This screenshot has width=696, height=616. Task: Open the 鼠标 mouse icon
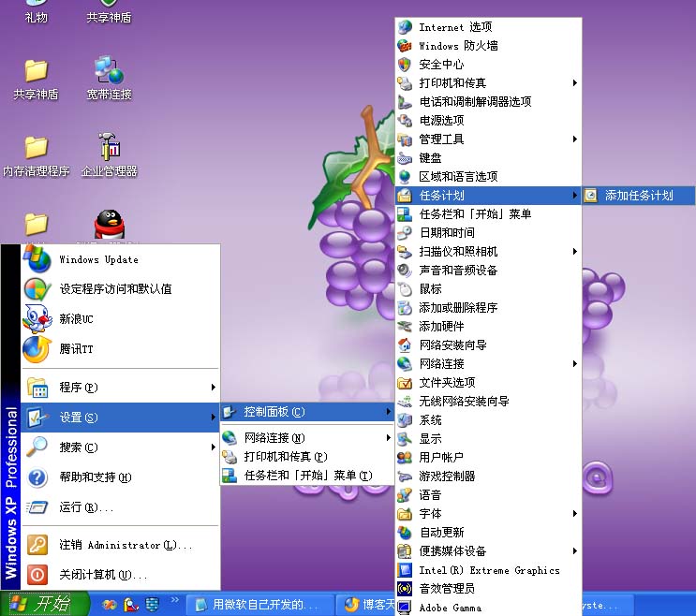coord(405,288)
